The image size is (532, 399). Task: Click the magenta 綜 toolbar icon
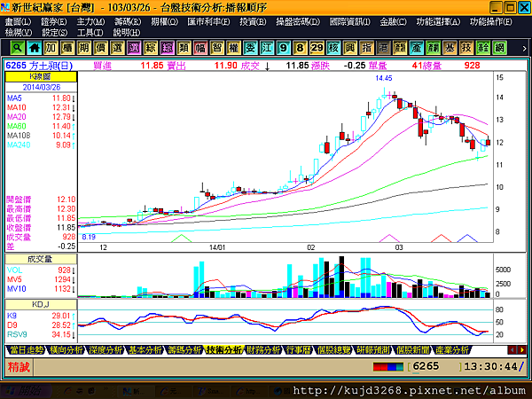167,48
